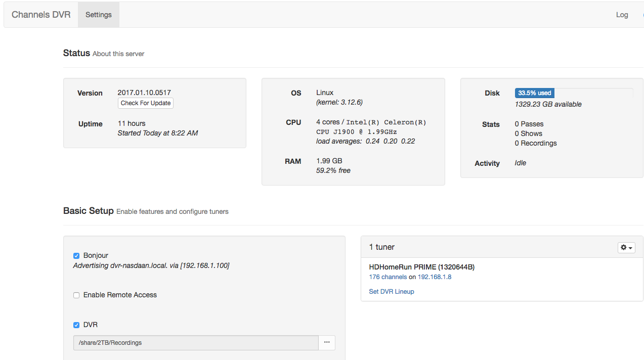Enable the Bonjour checkbox
Image resolution: width=644 pixels, height=360 pixels.
click(76, 256)
